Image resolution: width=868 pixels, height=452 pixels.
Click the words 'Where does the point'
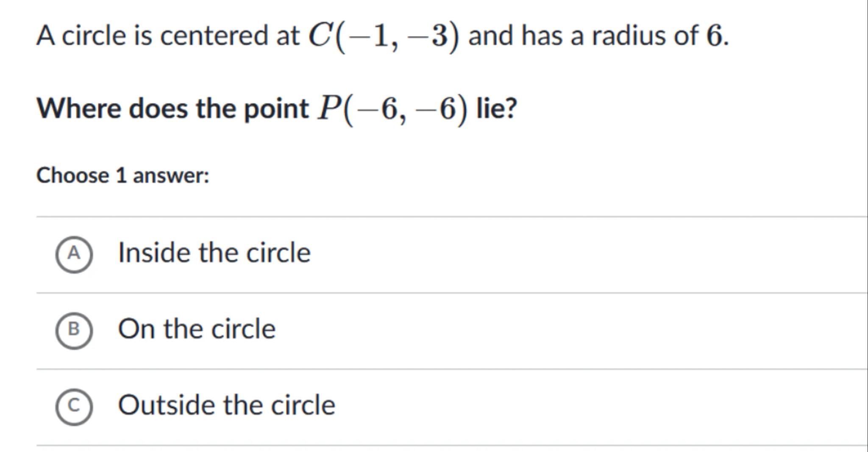click(172, 109)
